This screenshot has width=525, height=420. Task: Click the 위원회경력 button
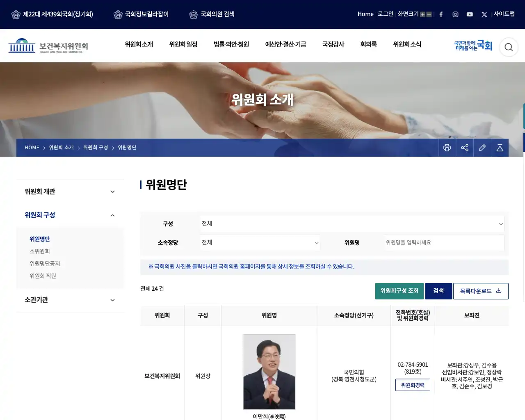[x=413, y=385]
